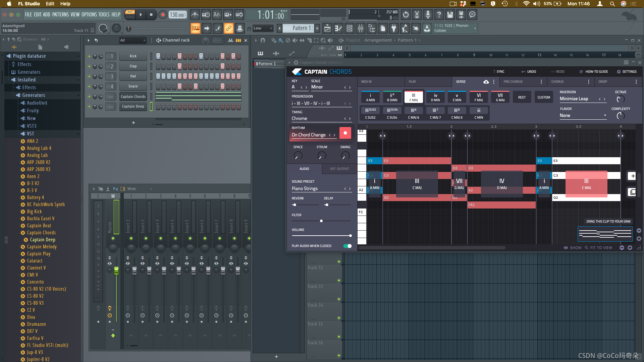Image resolution: width=644 pixels, height=362 pixels.
Task: Toggle typing keyboard to piano icon
Action: 195,28
